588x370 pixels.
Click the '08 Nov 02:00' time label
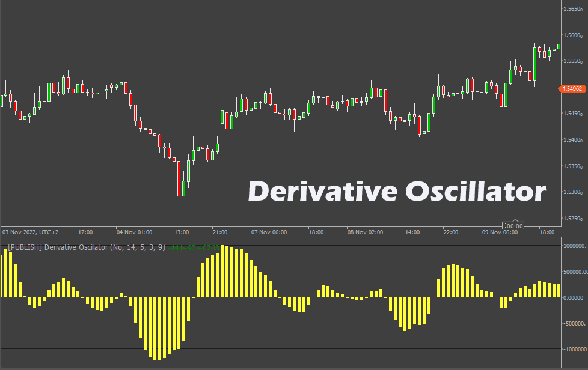(x=366, y=232)
